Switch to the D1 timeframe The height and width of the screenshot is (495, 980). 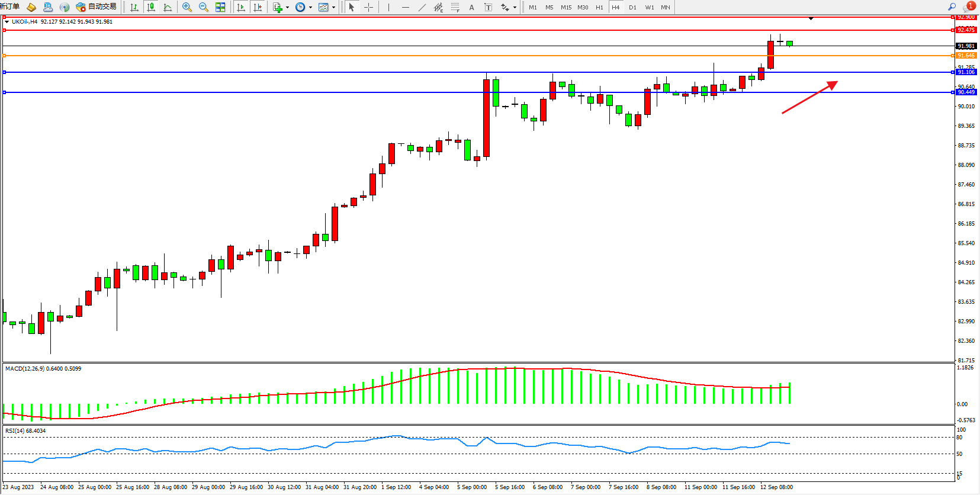tap(632, 7)
